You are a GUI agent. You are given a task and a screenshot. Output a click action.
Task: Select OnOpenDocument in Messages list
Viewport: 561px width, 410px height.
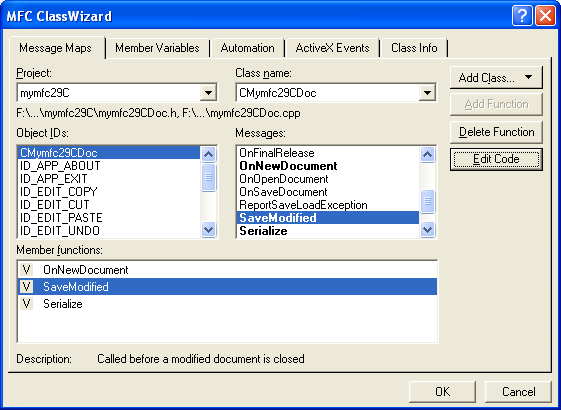coord(328,179)
